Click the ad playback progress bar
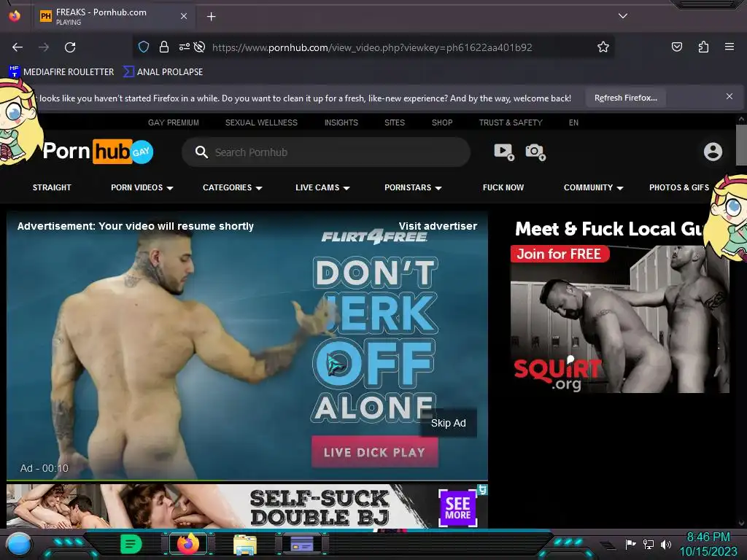The height and width of the screenshot is (560, 747). point(247,480)
